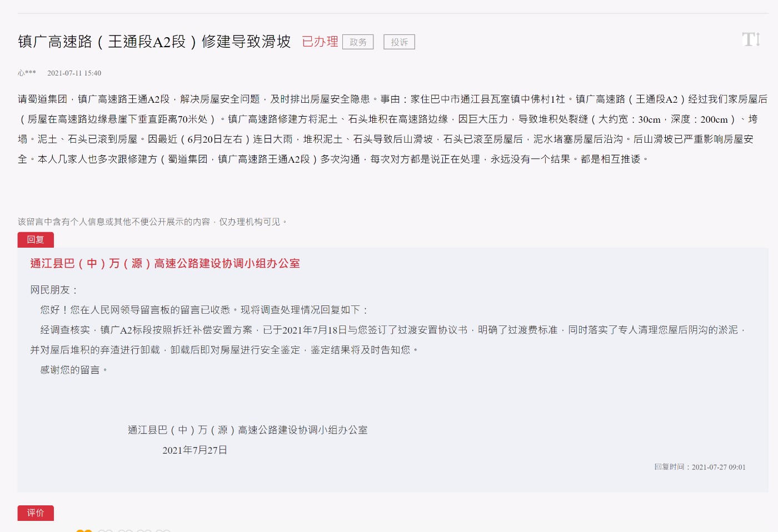Click the 政务 category tag
778x532 pixels.
pyautogui.click(x=358, y=42)
